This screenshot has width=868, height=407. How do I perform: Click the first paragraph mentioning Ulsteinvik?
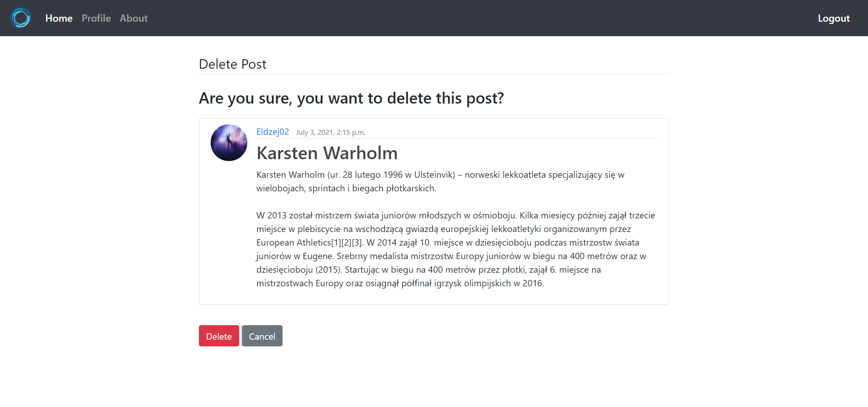coord(440,181)
